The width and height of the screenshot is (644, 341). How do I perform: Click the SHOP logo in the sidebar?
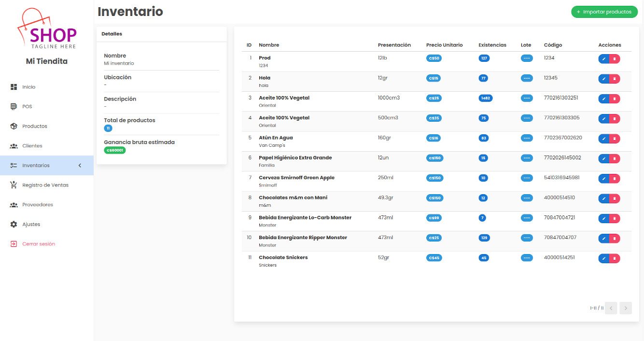[x=47, y=28]
